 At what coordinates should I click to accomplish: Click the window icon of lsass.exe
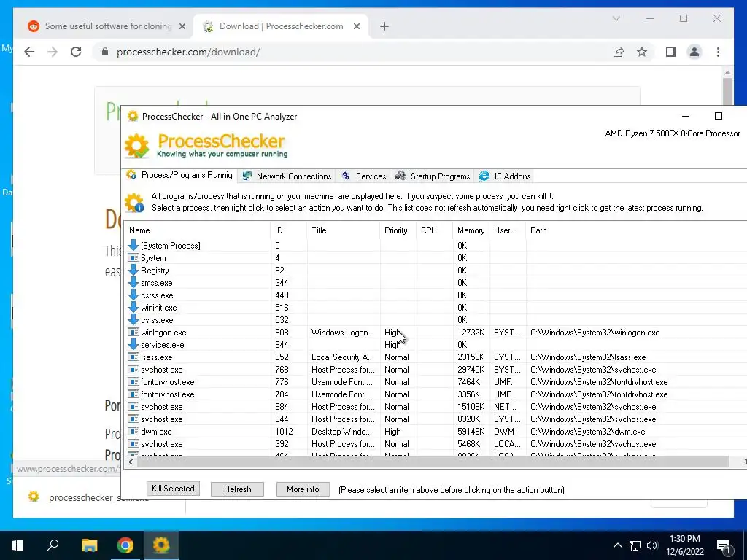pos(133,357)
